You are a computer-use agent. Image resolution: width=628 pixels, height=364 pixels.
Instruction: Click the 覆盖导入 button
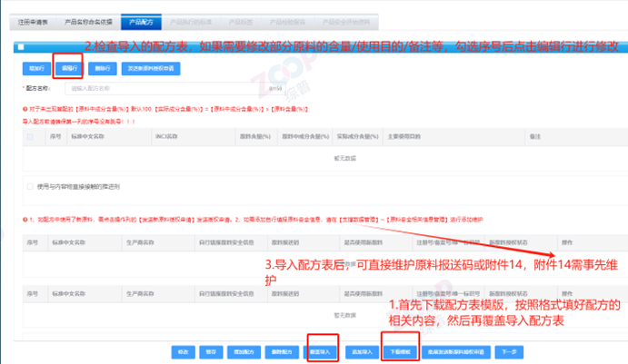[323, 349]
